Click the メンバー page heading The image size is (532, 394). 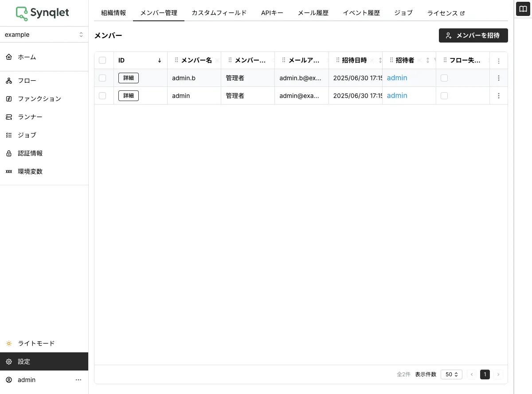tap(108, 35)
